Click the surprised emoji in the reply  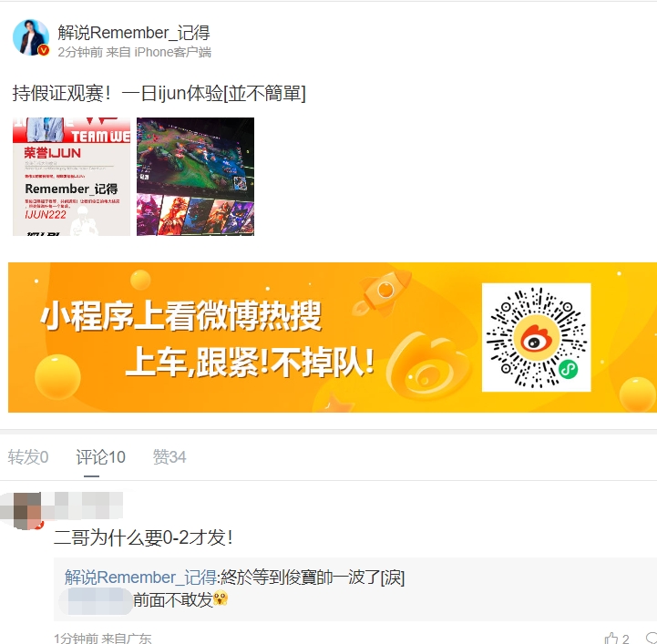[x=221, y=598]
